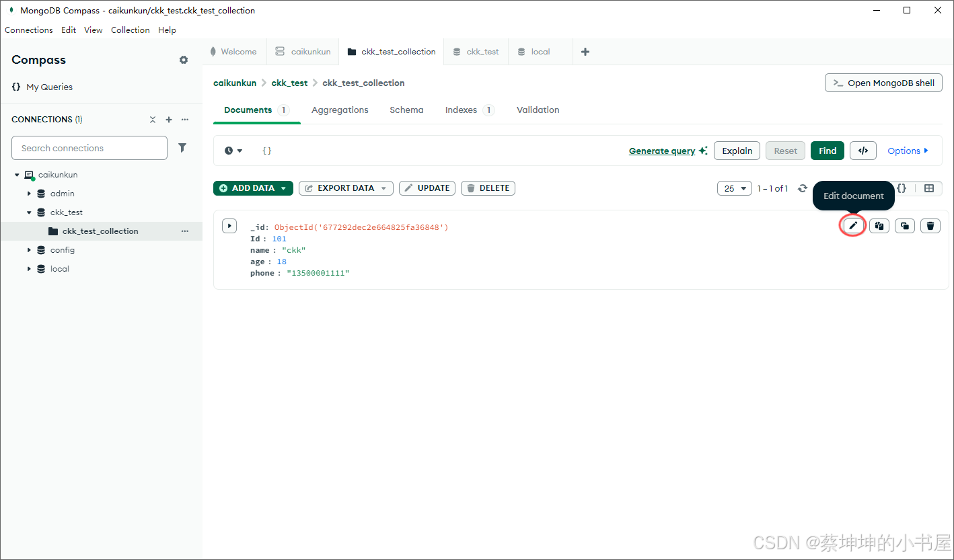Image resolution: width=954 pixels, height=560 pixels.
Task: Open Compass settings gear
Action: coord(183,60)
